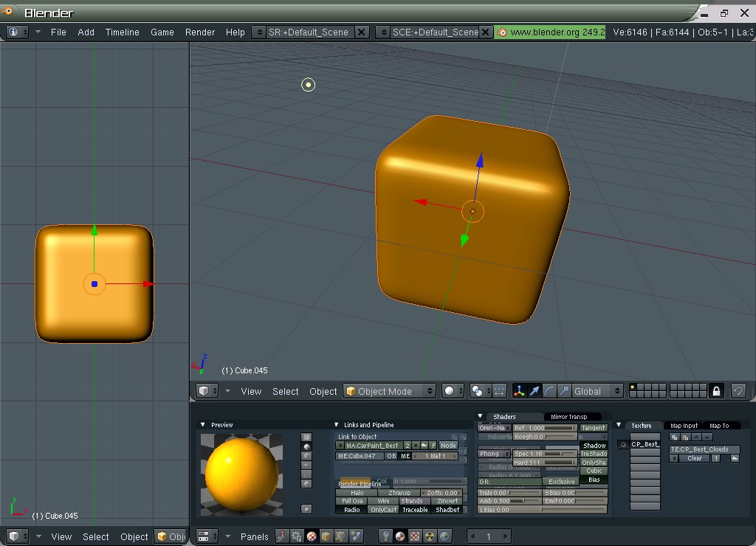This screenshot has width=756, height=546.
Task: Open the File menu
Action: click(58, 32)
